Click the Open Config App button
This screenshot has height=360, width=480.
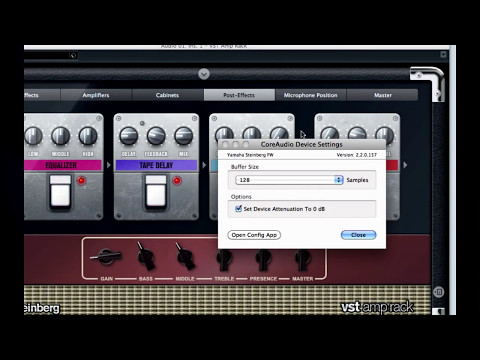[254, 235]
